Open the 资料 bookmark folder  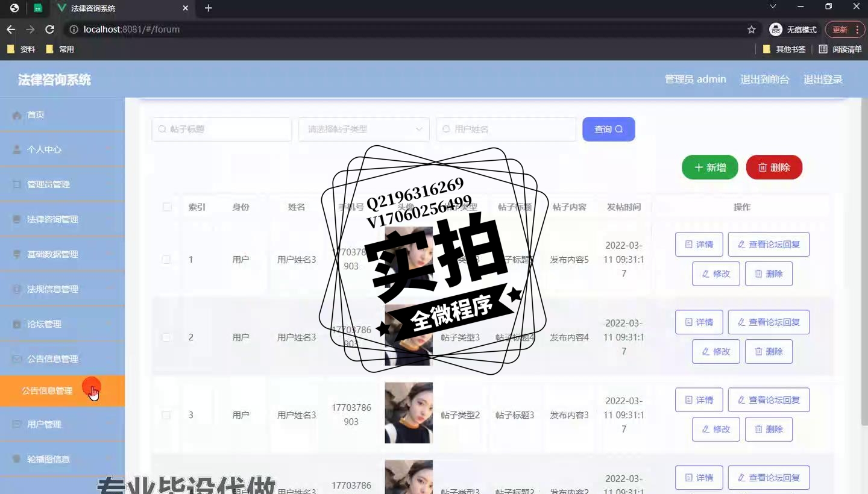(21, 49)
